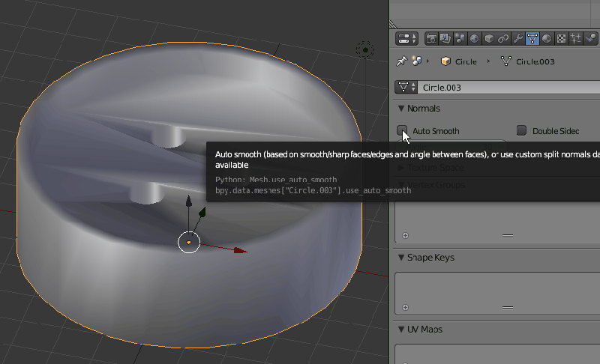Click the orange cube Circle object icon
The width and height of the screenshot is (600, 364).
pyautogui.click(x=445, y=61)
